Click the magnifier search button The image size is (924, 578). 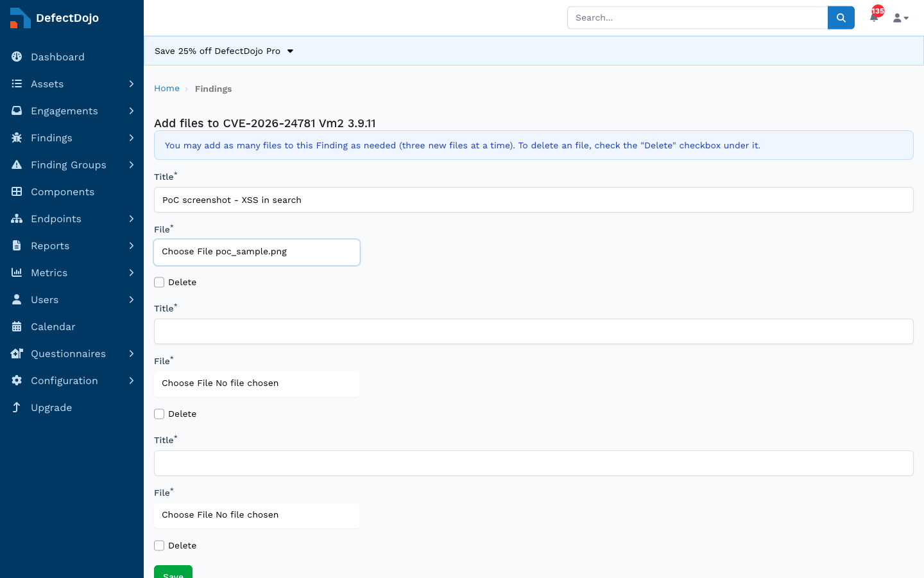[x=841, y=18]
